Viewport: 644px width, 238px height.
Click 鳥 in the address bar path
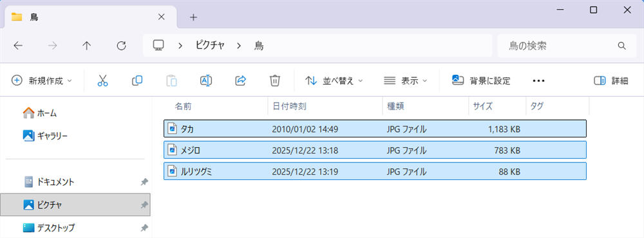[259, 46]
